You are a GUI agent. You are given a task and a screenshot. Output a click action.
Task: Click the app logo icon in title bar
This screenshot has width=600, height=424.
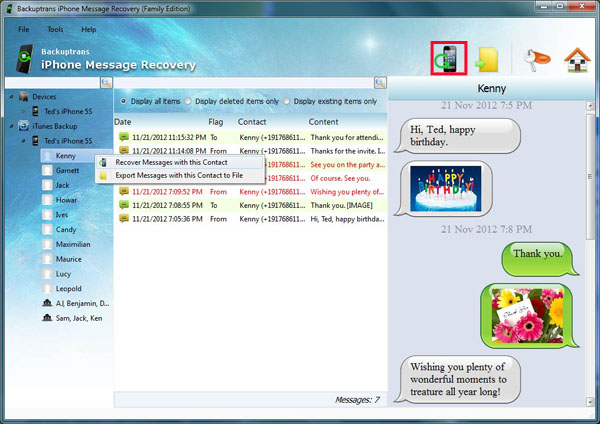10,8
